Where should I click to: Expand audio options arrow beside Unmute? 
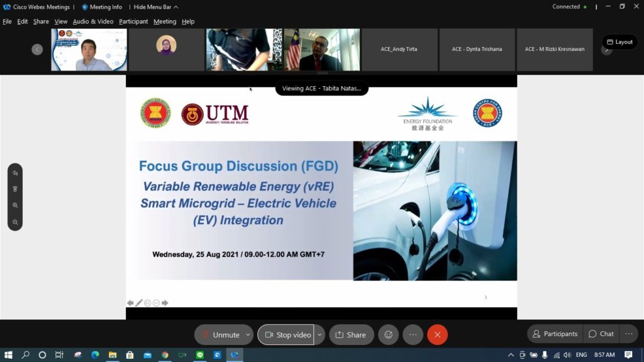[248, 335]
